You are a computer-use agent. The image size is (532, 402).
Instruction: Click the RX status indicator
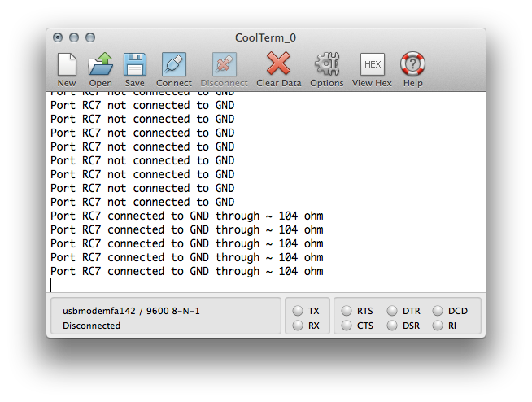click(x=298, y=326)
